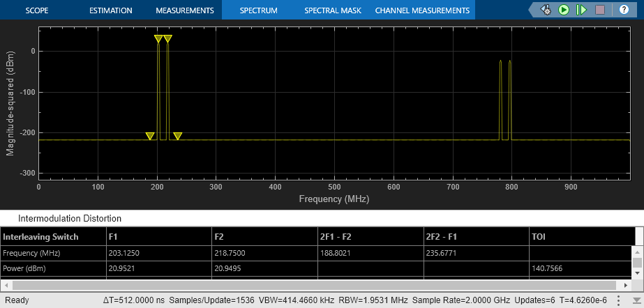Click the Stop simulation square button
The width and height of the screenshot is (644, 308).
pos(600,10)
